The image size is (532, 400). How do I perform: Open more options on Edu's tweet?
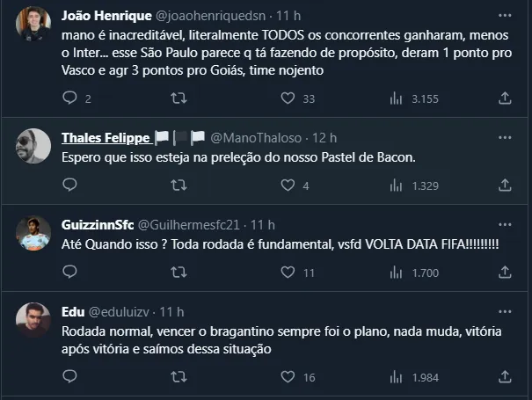pos(505,311)
